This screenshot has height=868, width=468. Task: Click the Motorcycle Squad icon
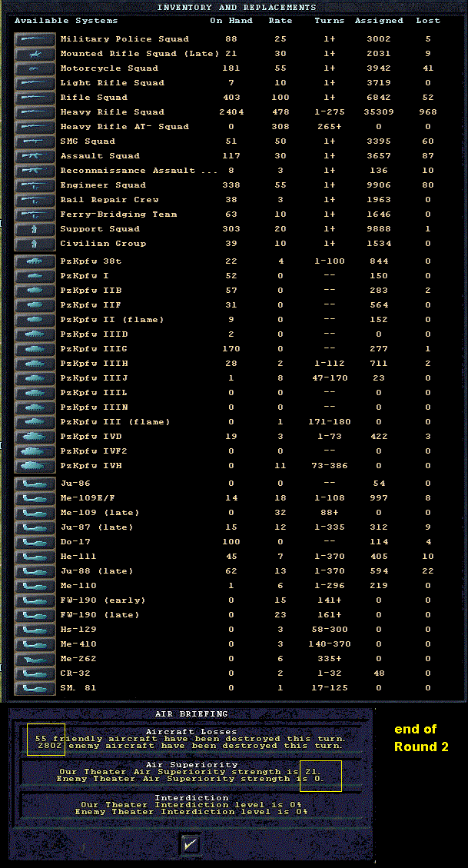(x=35, y=68)
